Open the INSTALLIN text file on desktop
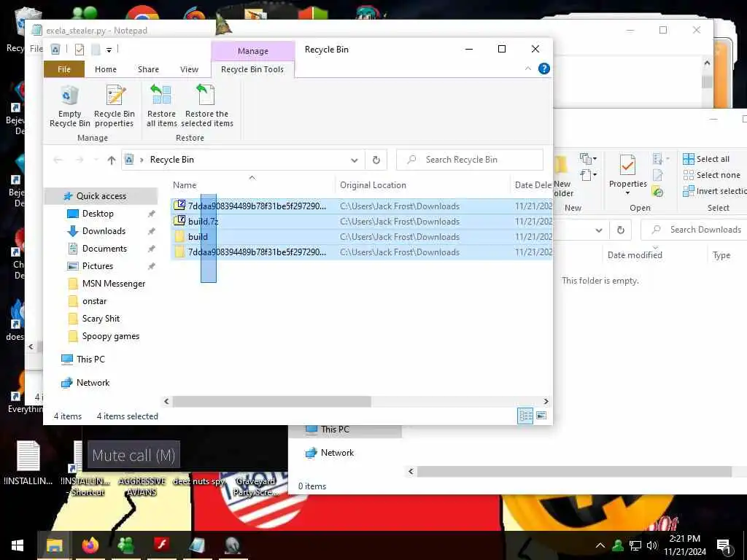This screenshot has height=560, width=747. pyautogui.click(x=28, y=462)
